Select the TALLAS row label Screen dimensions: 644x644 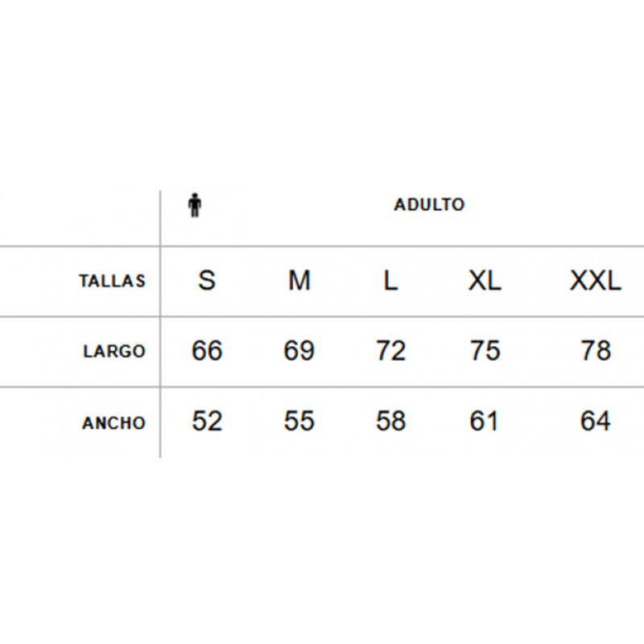click(x=112, y=281)
